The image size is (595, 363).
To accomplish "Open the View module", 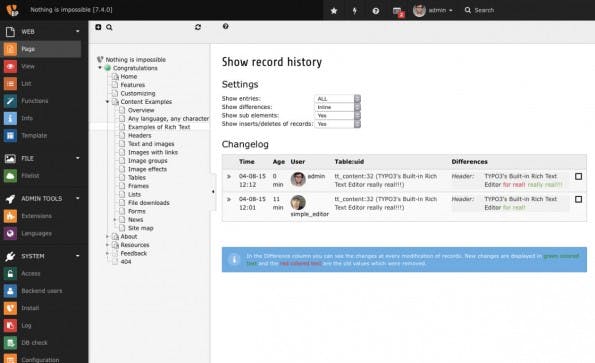I will click(41, 66).
